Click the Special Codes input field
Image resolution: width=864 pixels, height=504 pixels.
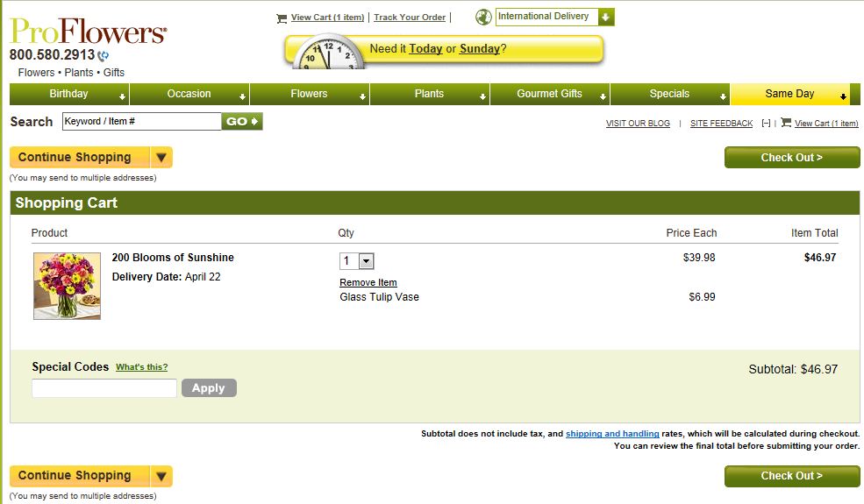click(104, 388)
